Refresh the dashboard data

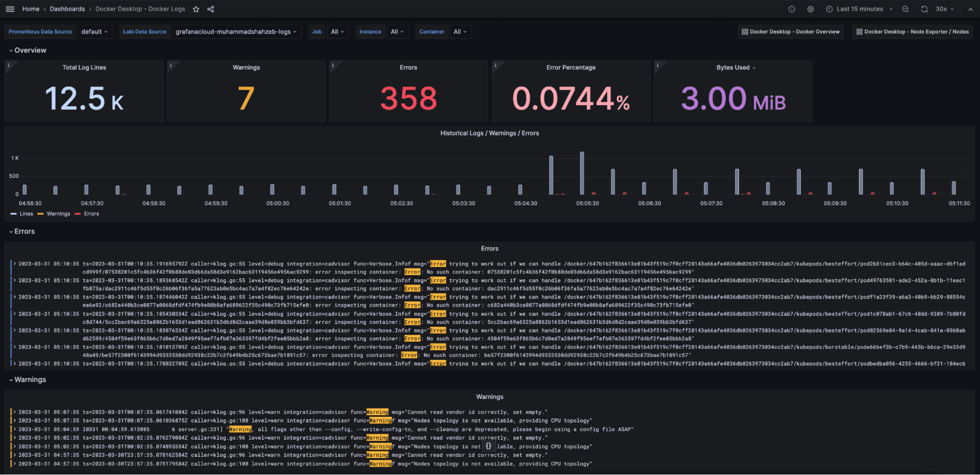(924, 9)
